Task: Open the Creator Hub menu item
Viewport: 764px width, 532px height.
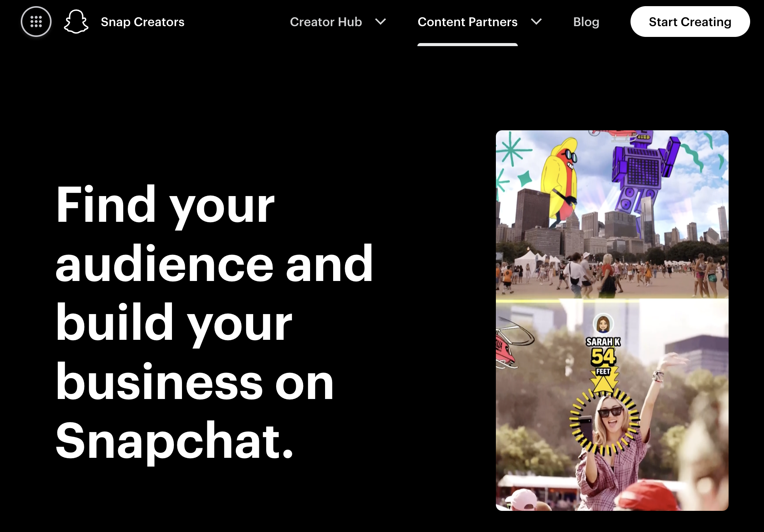Action: [325, 22]
